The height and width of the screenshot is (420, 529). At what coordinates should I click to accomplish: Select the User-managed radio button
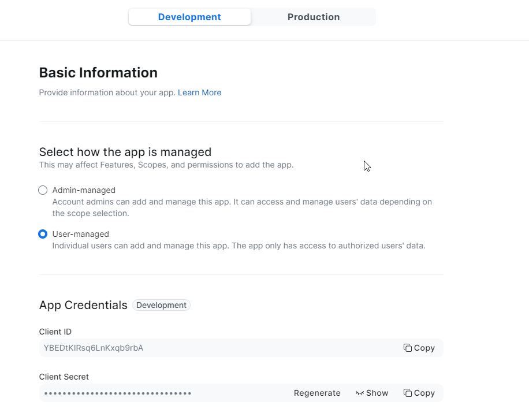[43, 234]
